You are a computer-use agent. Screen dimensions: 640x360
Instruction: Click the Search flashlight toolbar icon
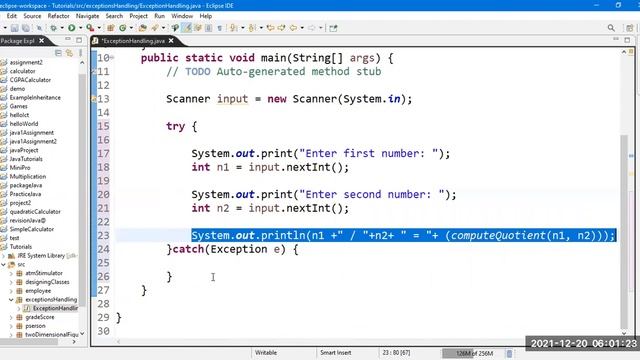coord(155,28)
